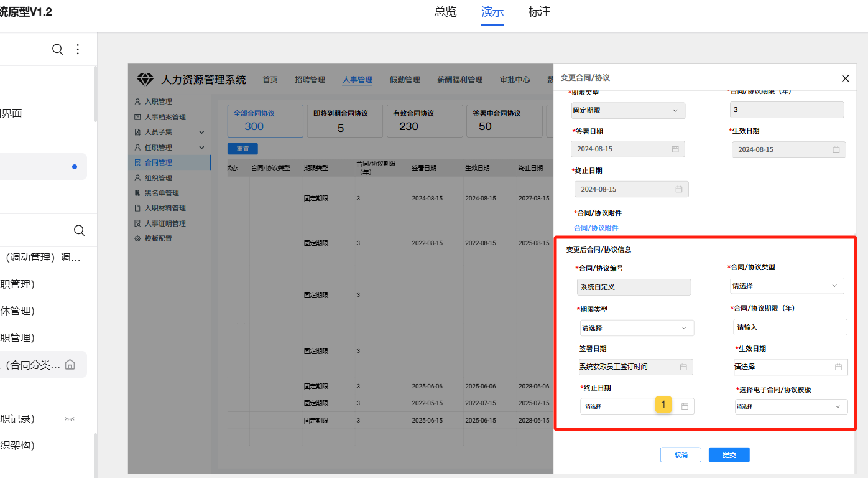
Task: Open the three-dot more options menu
Action: [x=78, y=49]
